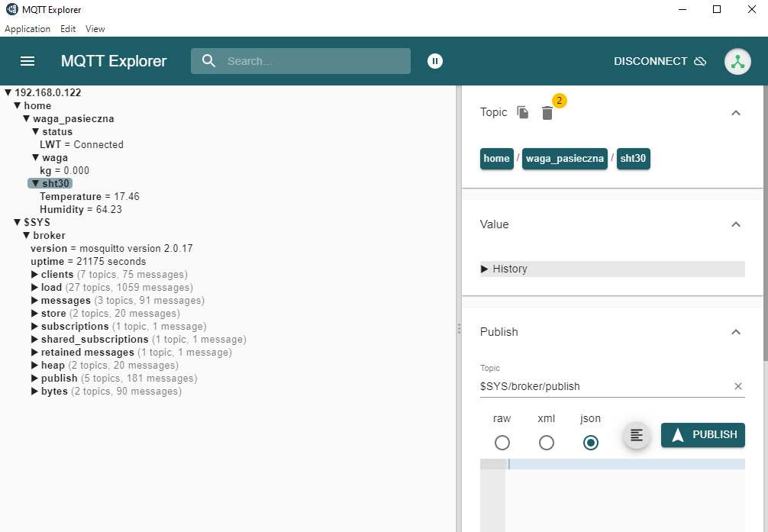Collapse the status node

point(35,132)
